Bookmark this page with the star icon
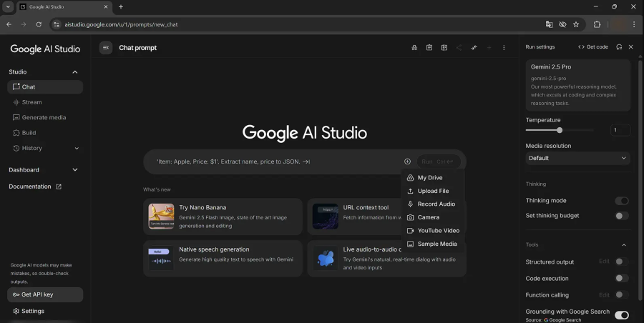This screenshot has height=323, width=644. click(x=576, y=24)
